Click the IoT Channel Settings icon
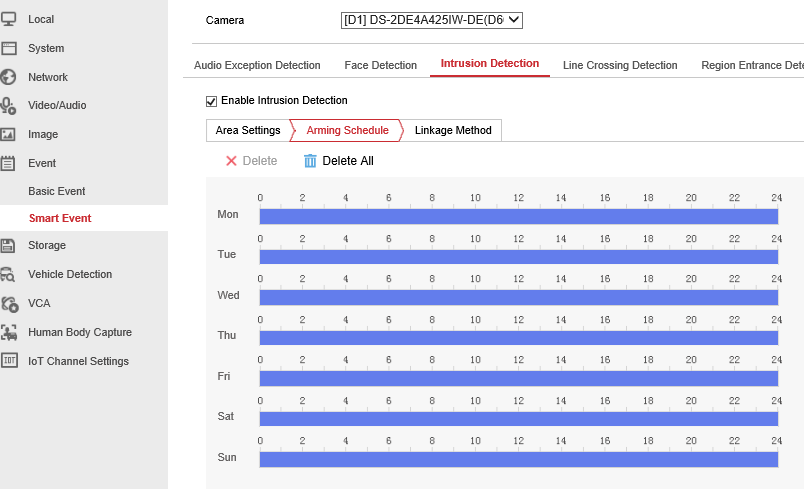The image size is (804, 489). click(9, 361)
